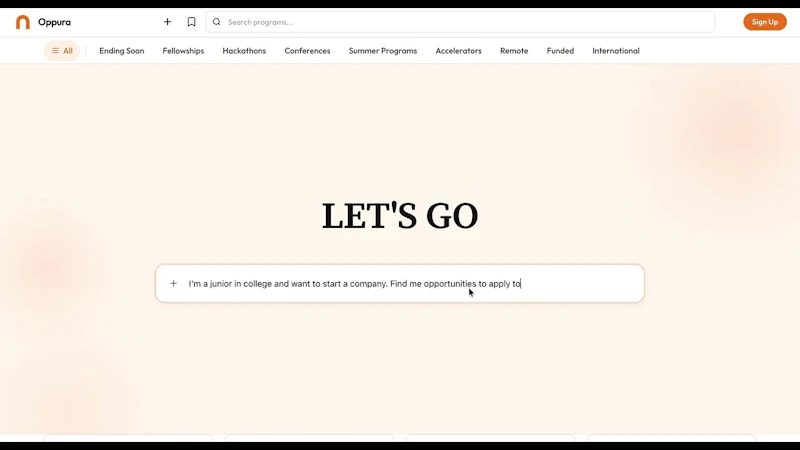
Task: Select the All filter tab
Action: [x=62, y=51]
